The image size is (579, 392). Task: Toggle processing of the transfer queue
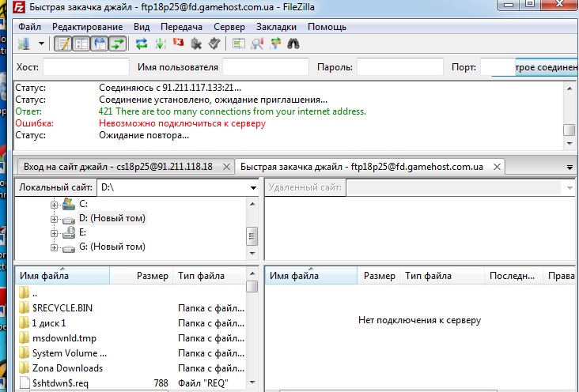tap(161, 44)
